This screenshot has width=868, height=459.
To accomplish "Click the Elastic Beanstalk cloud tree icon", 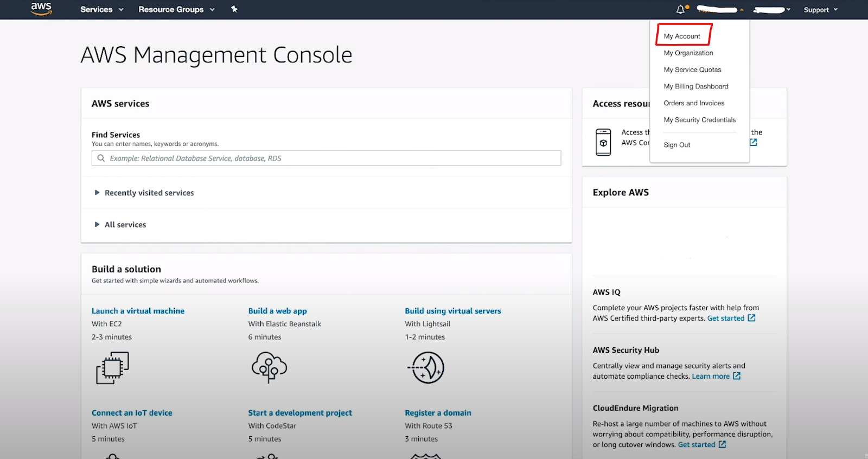I will tap(269, 367).
